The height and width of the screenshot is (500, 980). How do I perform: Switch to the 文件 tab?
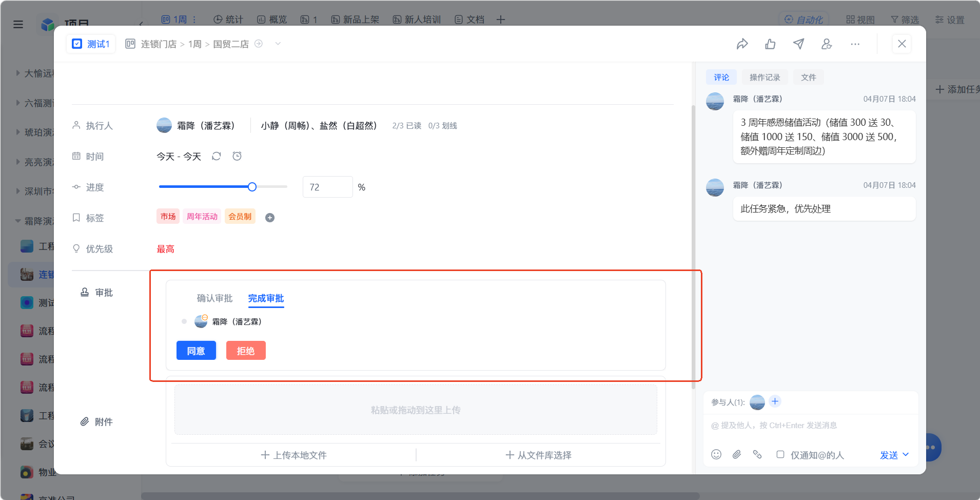pos(808,77)
